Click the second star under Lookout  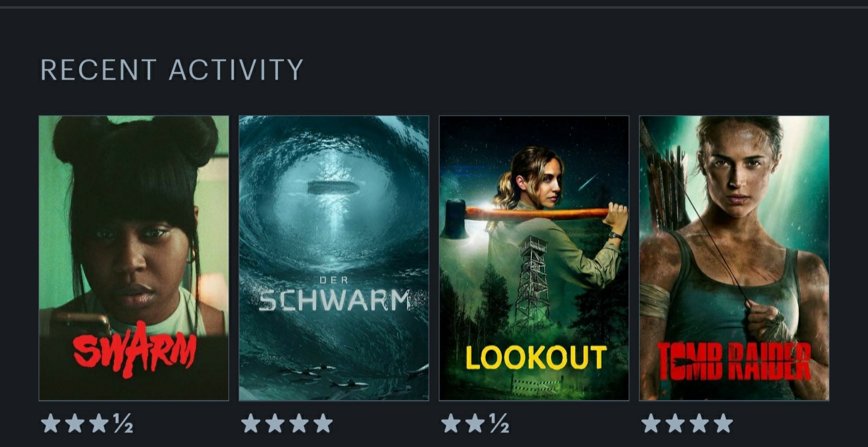(x=474, y=423)
